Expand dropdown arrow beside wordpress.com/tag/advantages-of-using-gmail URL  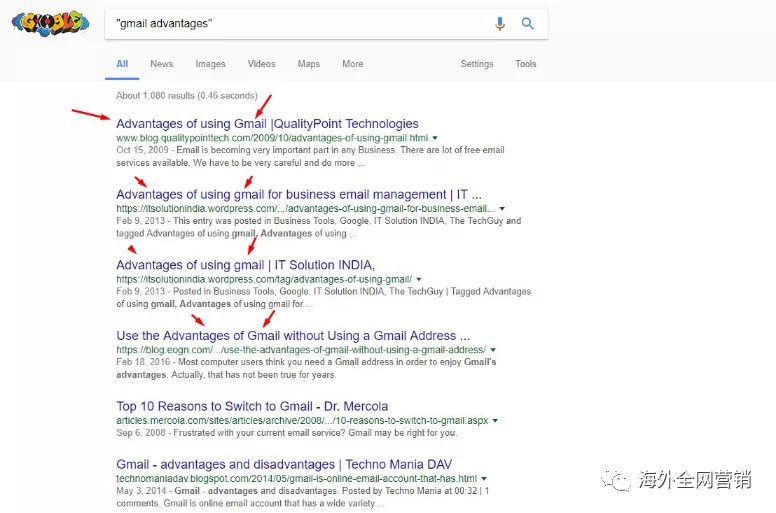tap(419, 280)
